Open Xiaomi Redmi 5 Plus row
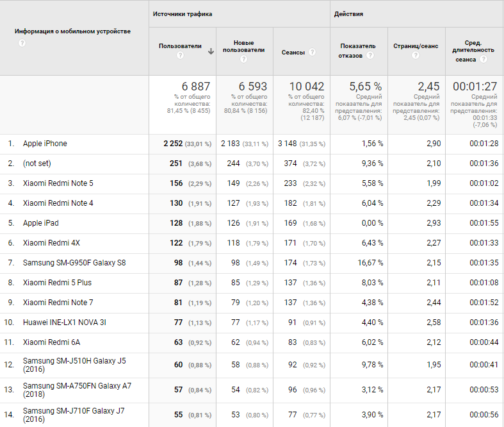 click(x=57, y=283)
